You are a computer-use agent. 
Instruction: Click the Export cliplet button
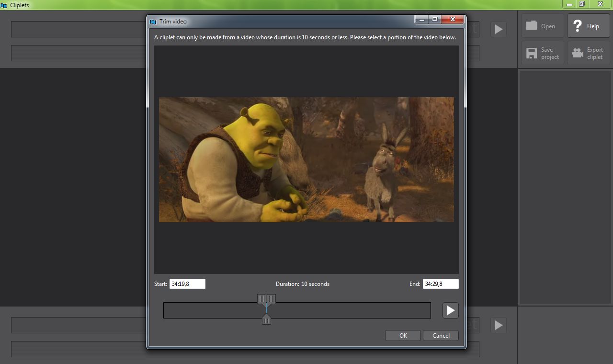588,53
